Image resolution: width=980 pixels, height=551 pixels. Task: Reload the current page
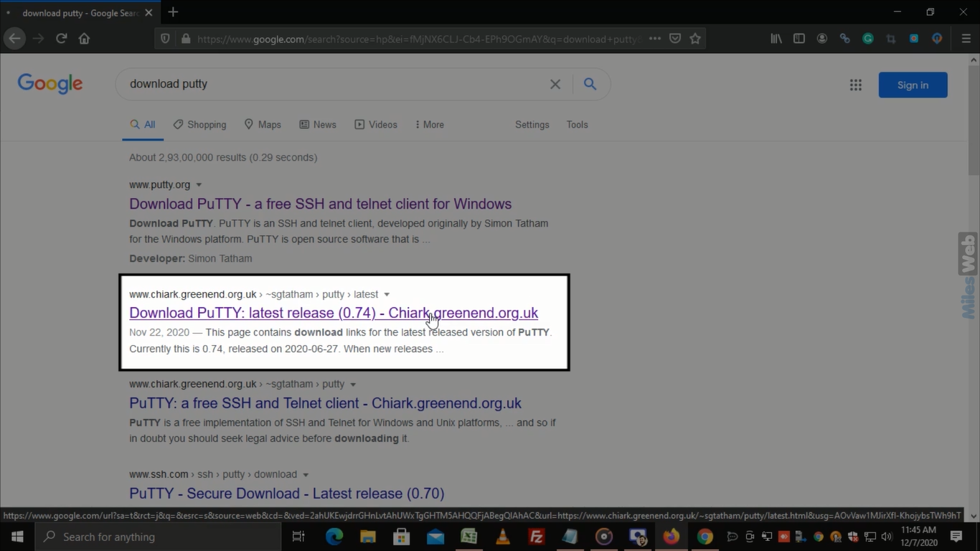point(62,39)
